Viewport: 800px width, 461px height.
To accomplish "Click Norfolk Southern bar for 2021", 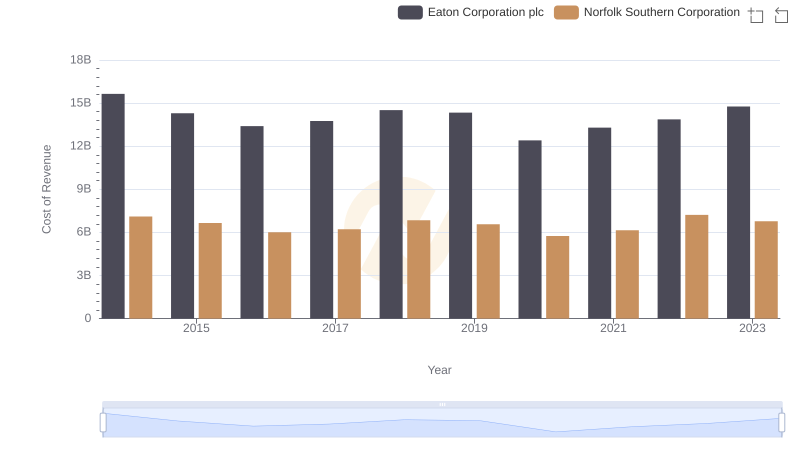I will click(627, 274).
